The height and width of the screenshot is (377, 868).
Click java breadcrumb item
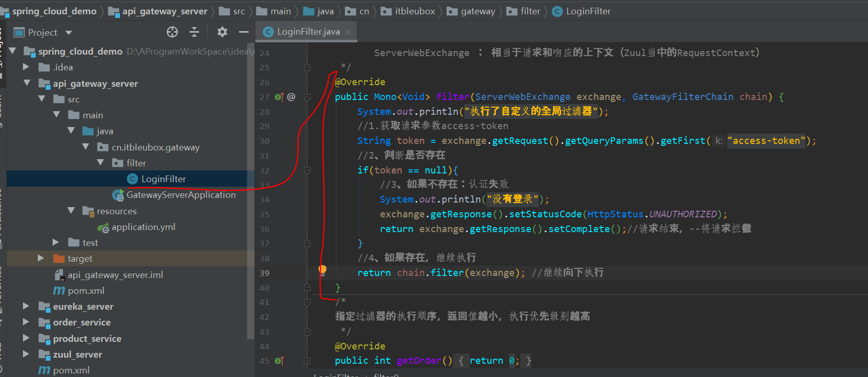[325, 11]
